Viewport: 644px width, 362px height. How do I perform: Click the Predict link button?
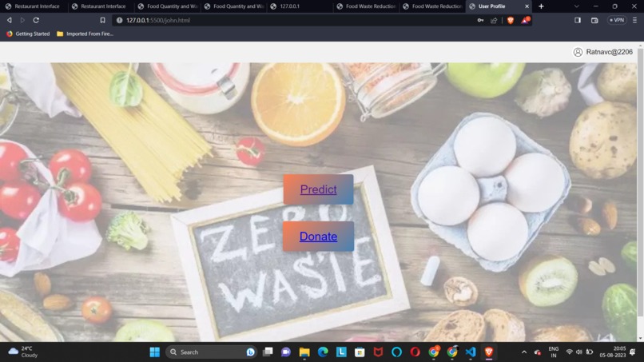(x=318, y=189)
